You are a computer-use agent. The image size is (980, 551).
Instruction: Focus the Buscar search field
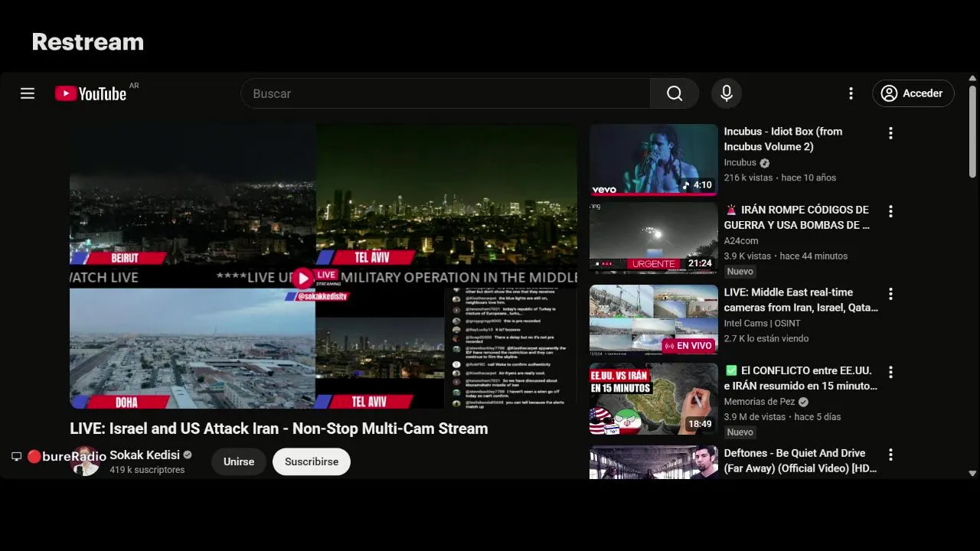click(x=446, y=93)
